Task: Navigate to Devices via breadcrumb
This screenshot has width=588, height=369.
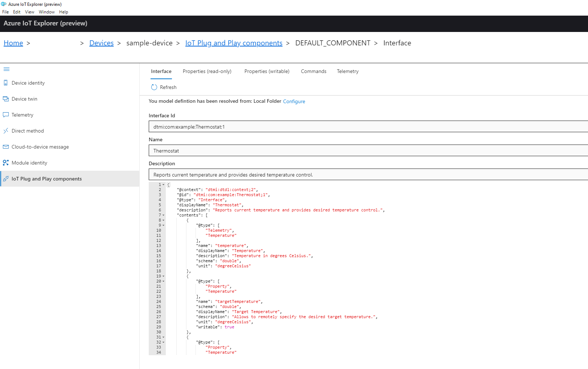Action: pyautogui.click(x=101, y=43)
